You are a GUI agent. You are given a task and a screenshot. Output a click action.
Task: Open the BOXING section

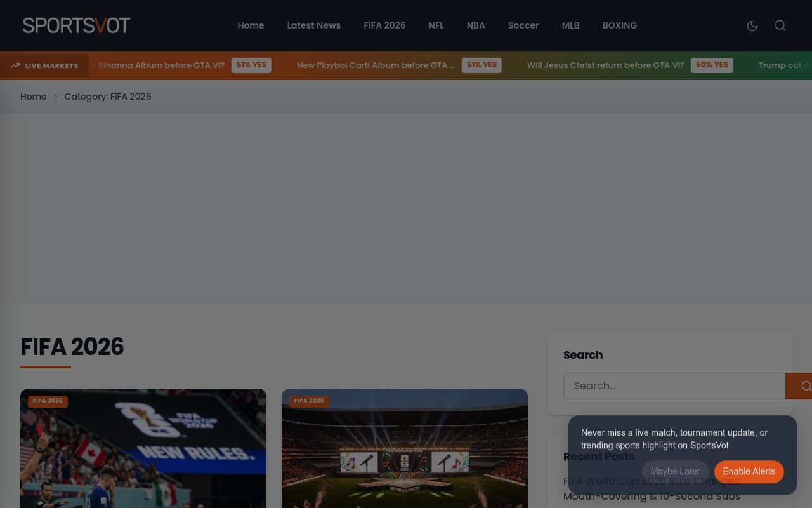click(619, 25)
